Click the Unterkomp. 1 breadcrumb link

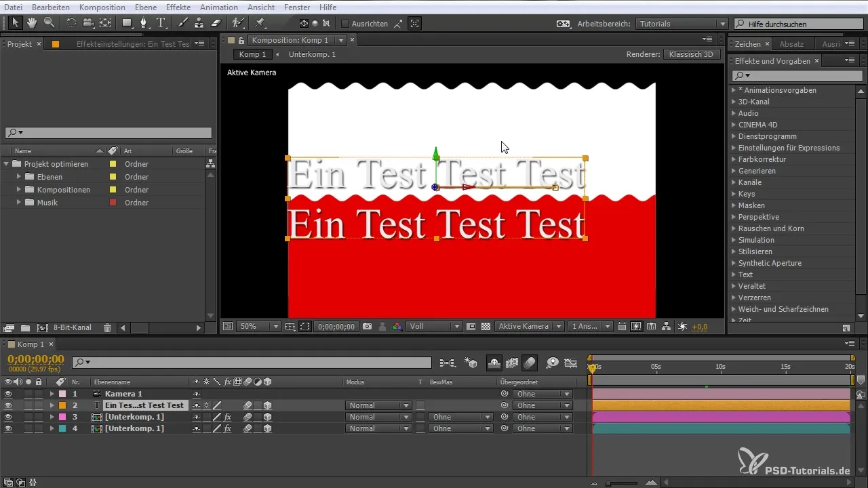(x=312, y=54)
